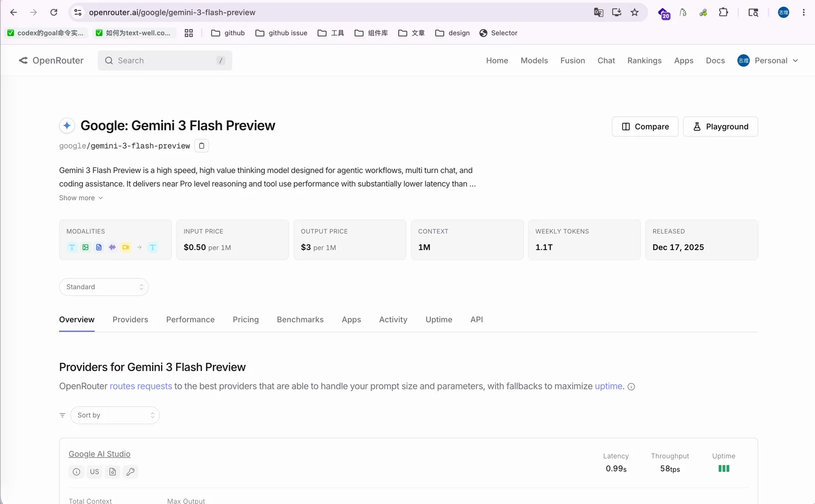This screenshot has width=815, height=504.
Task: Expand description with Show more
Action: (81, 198)
